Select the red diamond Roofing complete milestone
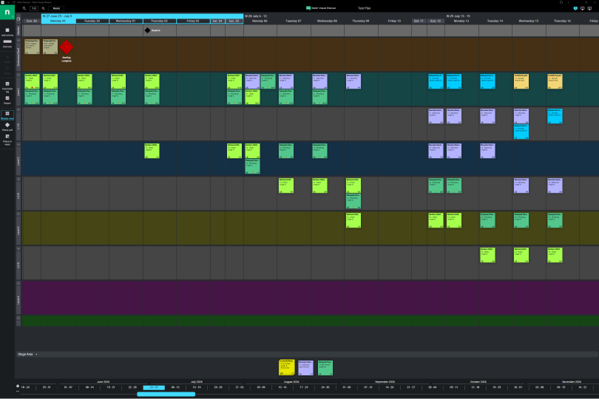599x399 pixels. pyautogui.click(x=66, y=47)
